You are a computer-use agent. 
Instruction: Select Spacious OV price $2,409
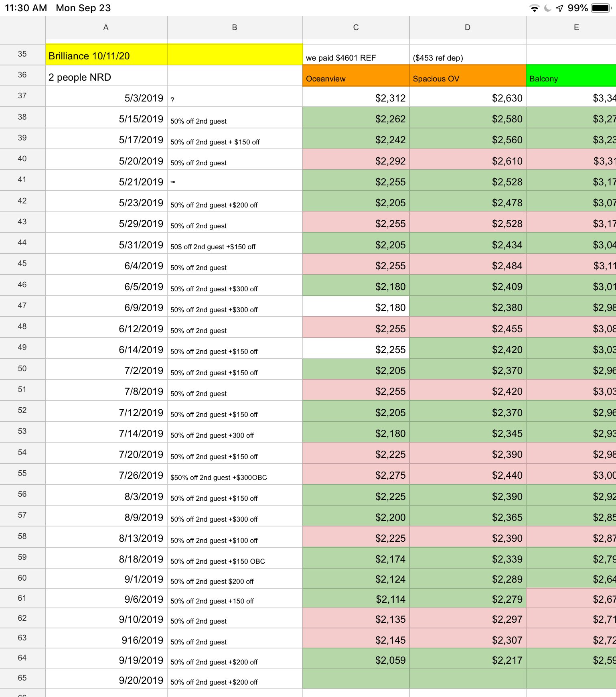[x=468, y=285]
